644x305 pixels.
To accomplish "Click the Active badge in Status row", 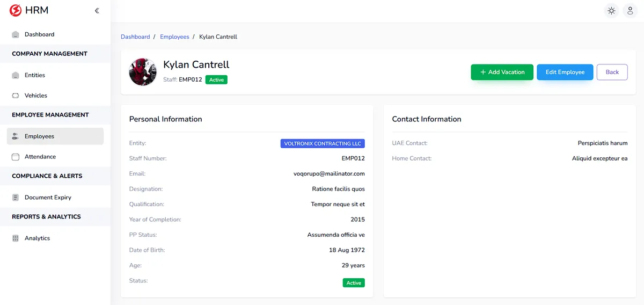I will 354,282.
